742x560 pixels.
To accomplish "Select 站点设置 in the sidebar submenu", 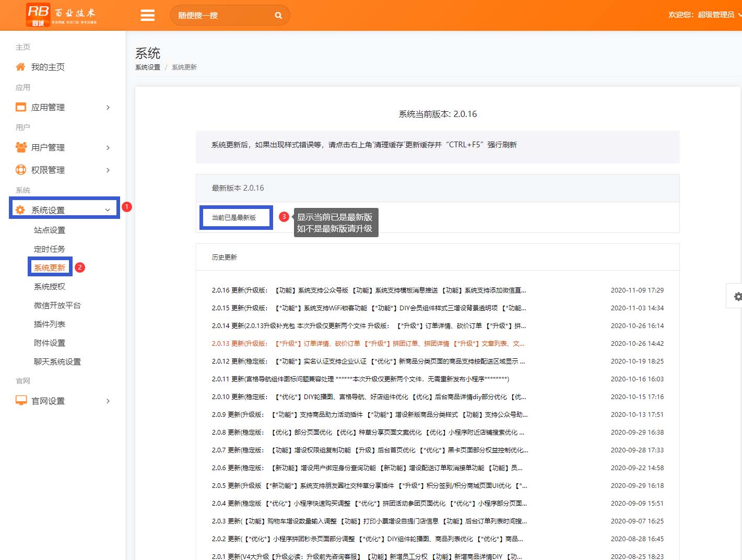I will click(x=50, y=230).
